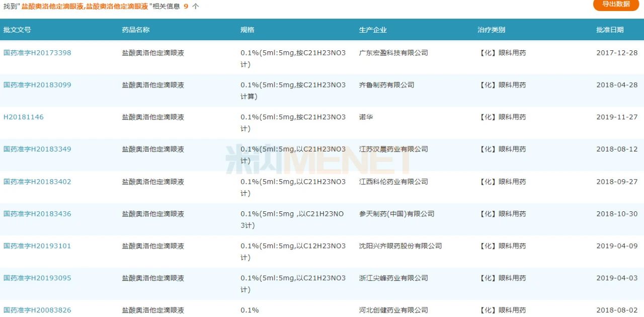Open approval number 国药准字H20183349
644x317 pixels.
[x=37, y=149]
